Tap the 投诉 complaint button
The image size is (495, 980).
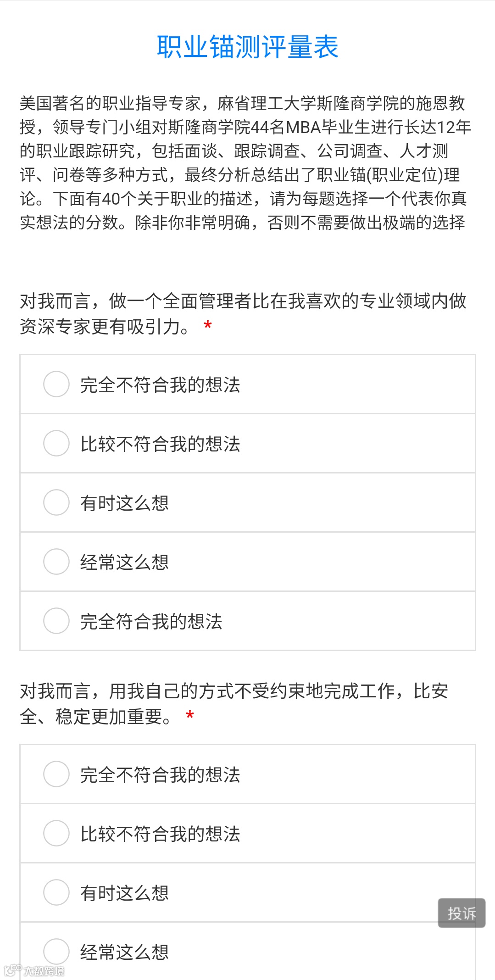tap(462, 913)
